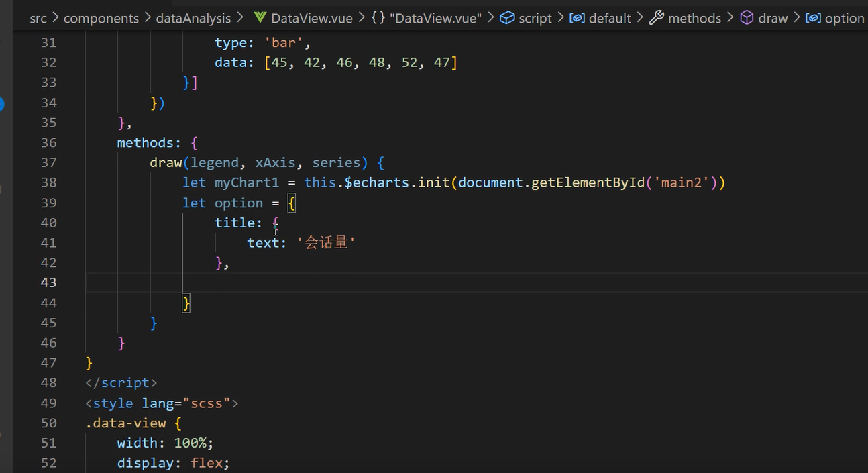The image size is (868, 473).
Task: Click the text property on line 41
Action: point(263,243)
